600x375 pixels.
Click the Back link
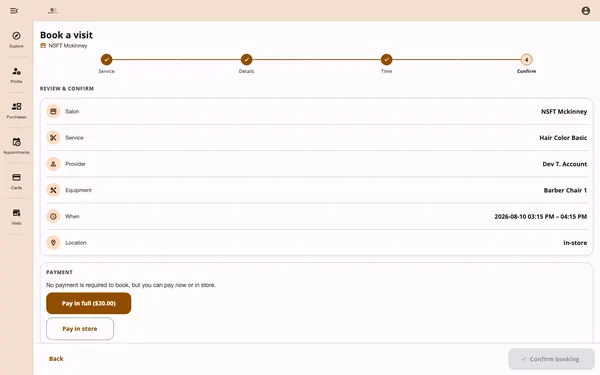(56, 359)
